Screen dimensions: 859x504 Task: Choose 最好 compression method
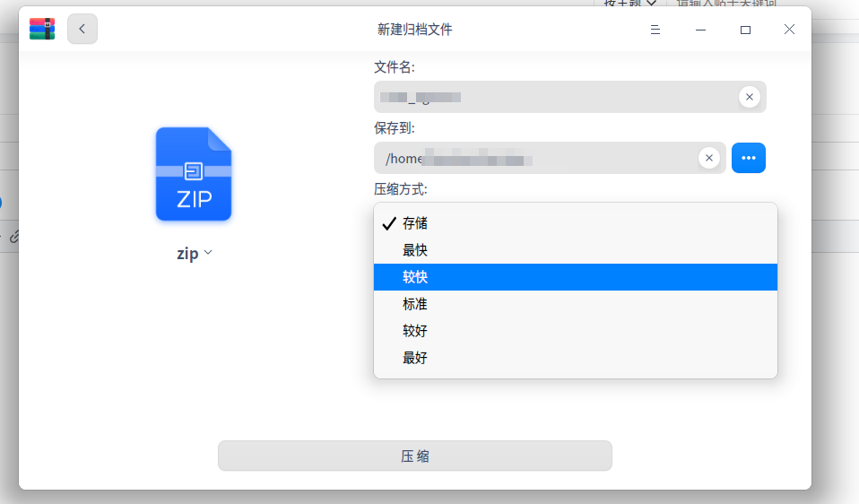[576, 358]
